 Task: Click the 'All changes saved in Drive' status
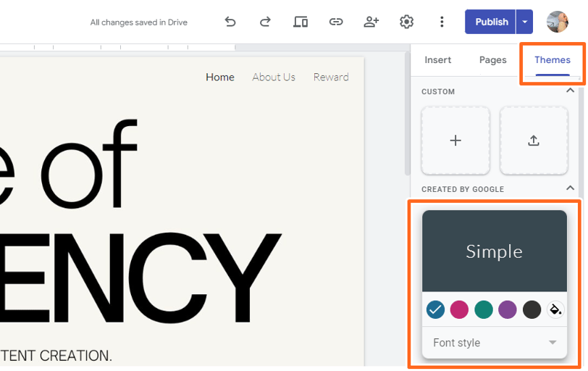pyautogui.click(x=139, y=22)
